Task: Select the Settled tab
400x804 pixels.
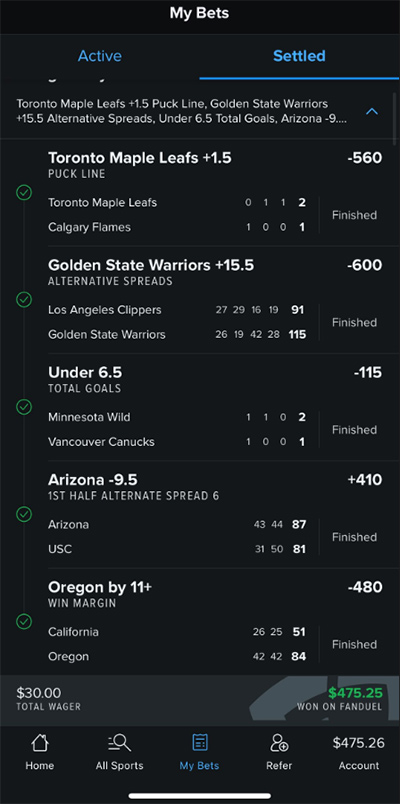Action: tap(299, 56)
